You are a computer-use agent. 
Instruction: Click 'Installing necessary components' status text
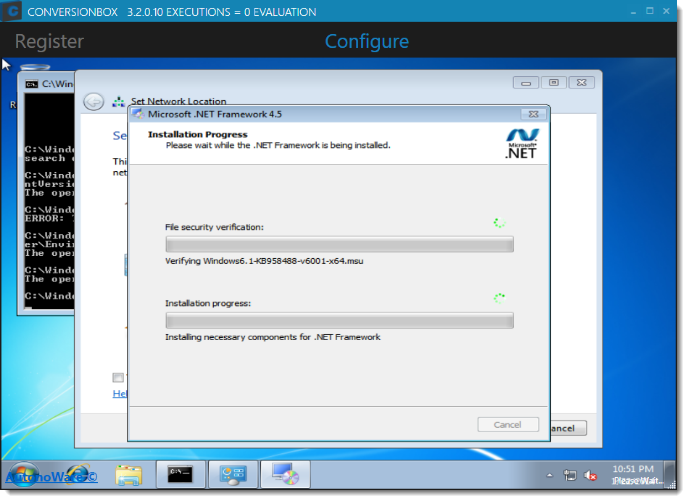[x=272, y=337]
